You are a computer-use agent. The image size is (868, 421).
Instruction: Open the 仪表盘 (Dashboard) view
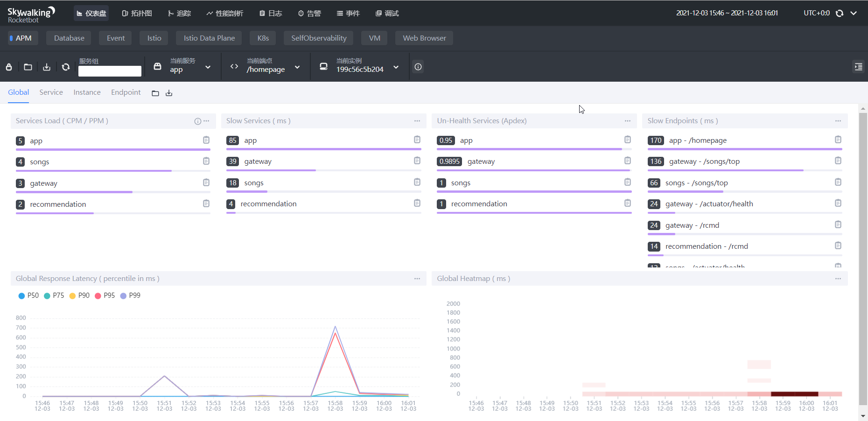pos(91,13)
